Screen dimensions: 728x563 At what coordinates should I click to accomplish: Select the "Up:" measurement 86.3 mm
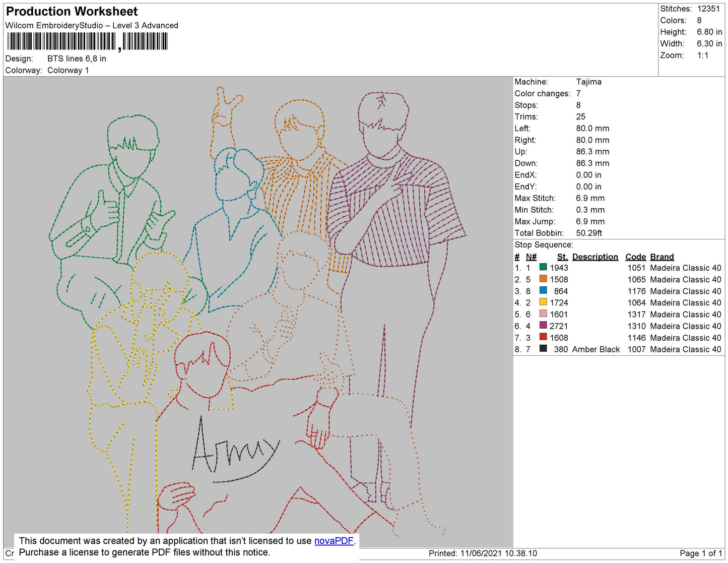[x=593, y=151]
